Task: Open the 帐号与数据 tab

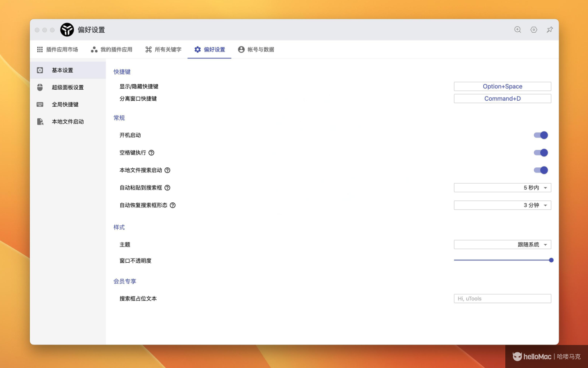Action: (256, 50)
